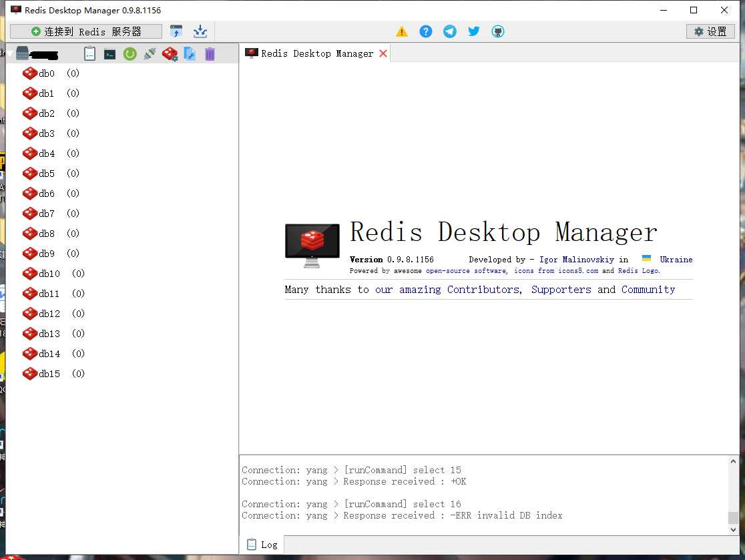Select database db1 in tree
Screen dimensions: 745x560
pos(51,93)
